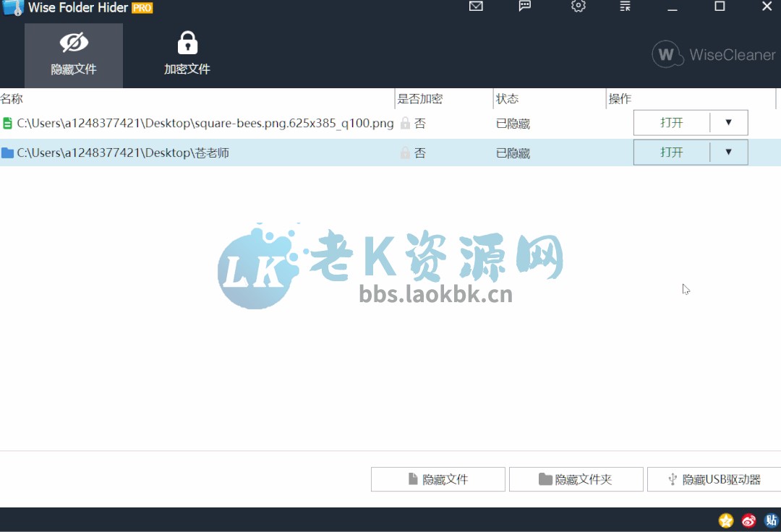This screenshot has height=532, width=781.
Task: Click the blue folder icon of 苍老师 row
Action: 7,153
